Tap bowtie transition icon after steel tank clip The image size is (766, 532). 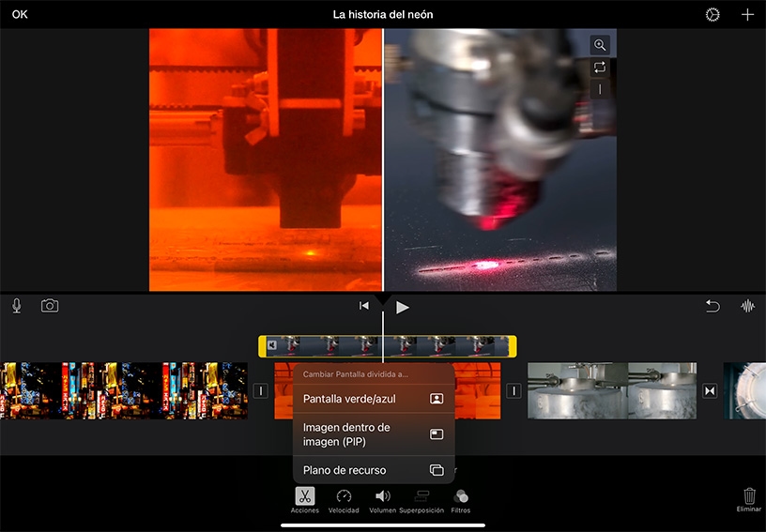click(x=710, y=390)
